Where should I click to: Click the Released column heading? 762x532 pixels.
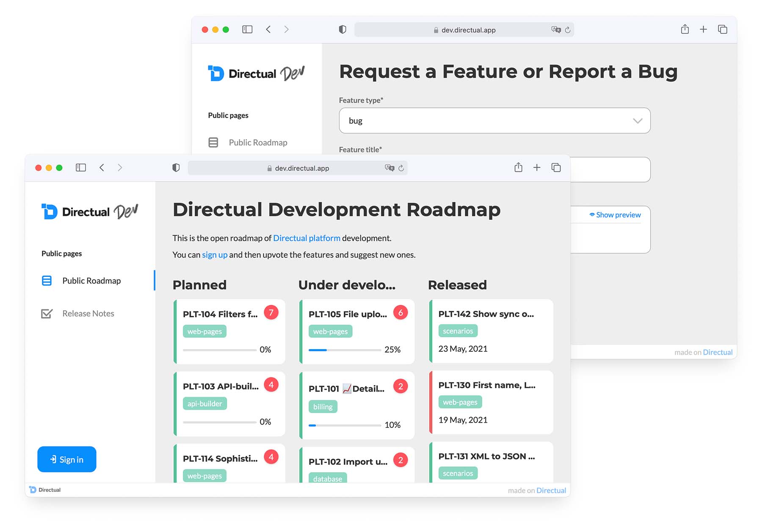457,285
